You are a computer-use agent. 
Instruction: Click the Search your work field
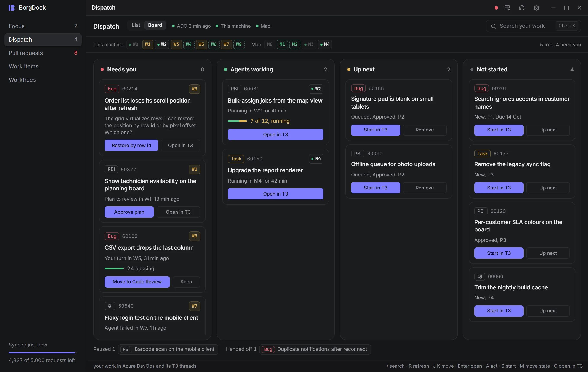click(533, 26)
